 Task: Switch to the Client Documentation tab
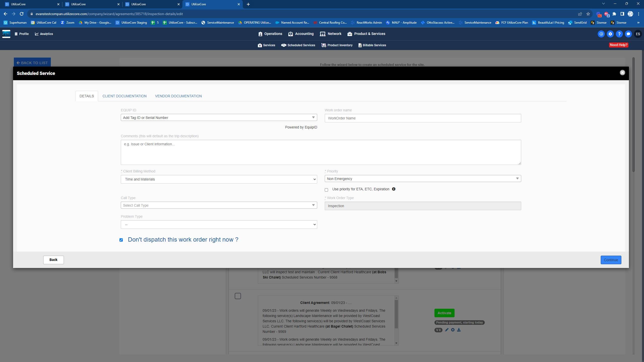[124, 96]
